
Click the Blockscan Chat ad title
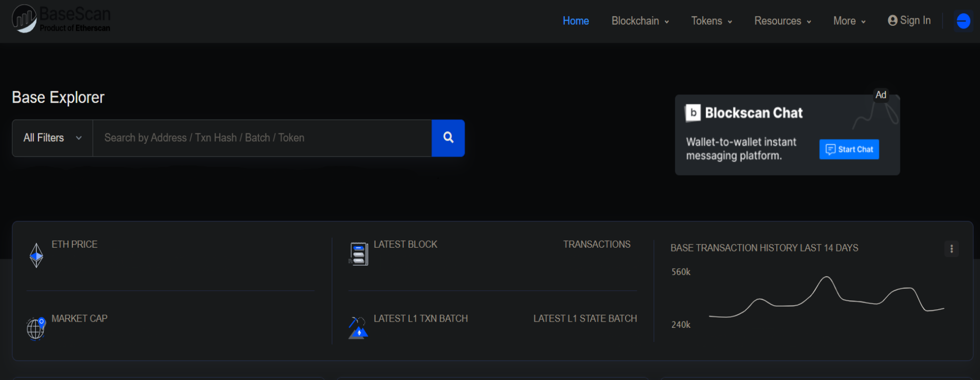[754, 113]
